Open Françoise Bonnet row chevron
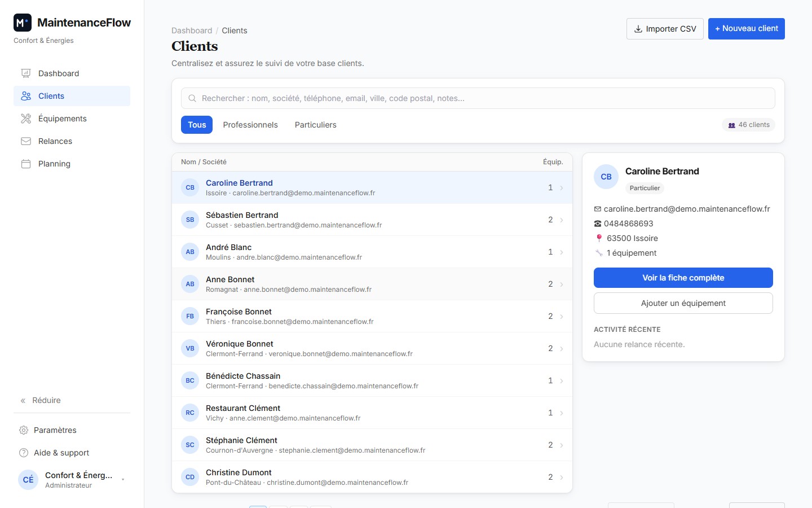 pos(562,317)
